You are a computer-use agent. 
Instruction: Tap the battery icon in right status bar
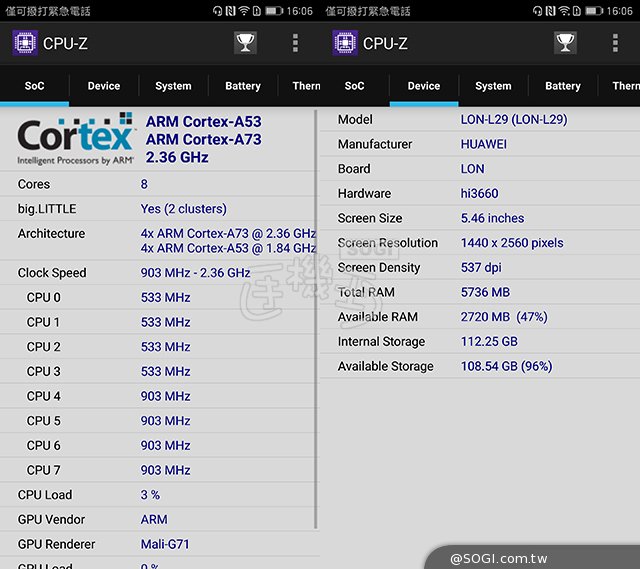click(594, 11)
